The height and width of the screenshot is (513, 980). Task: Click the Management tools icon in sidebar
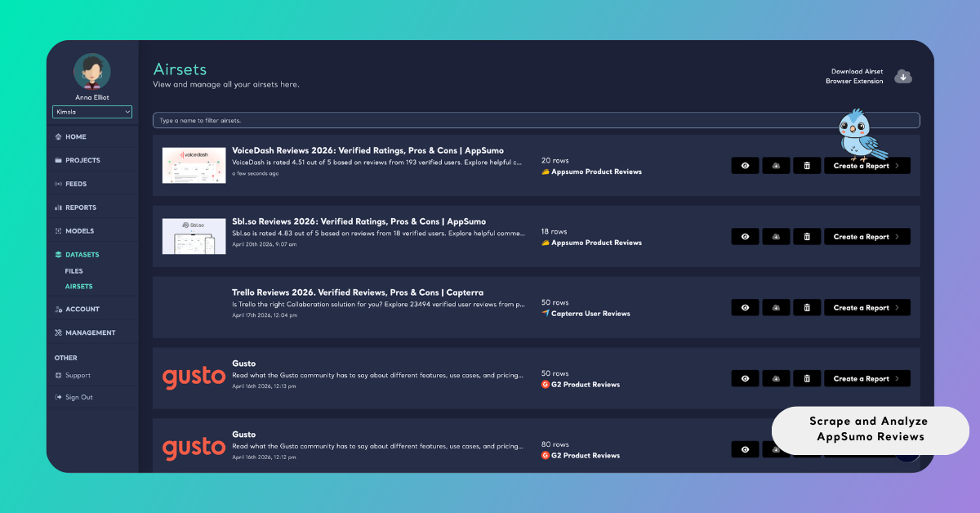click(x=58, y=333)
